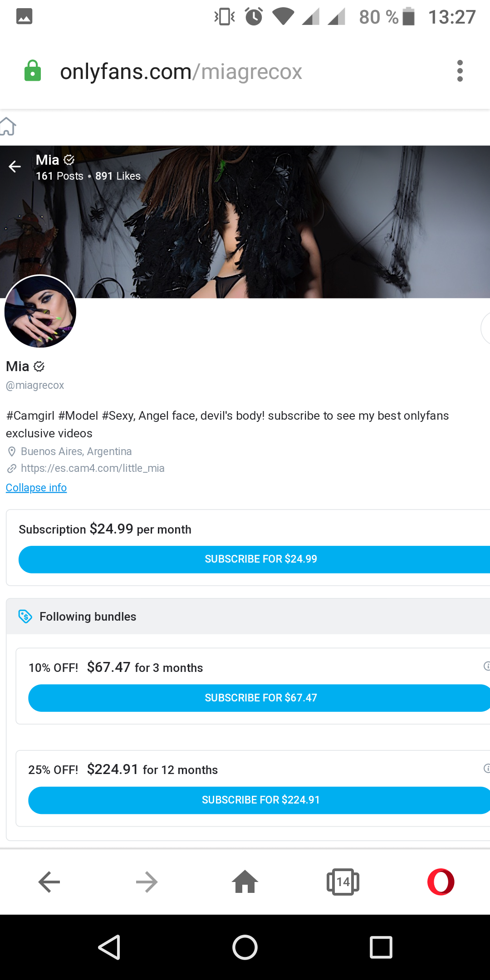
Task: Tap the green padlock security icon
Action: click(x=33, y=71)
